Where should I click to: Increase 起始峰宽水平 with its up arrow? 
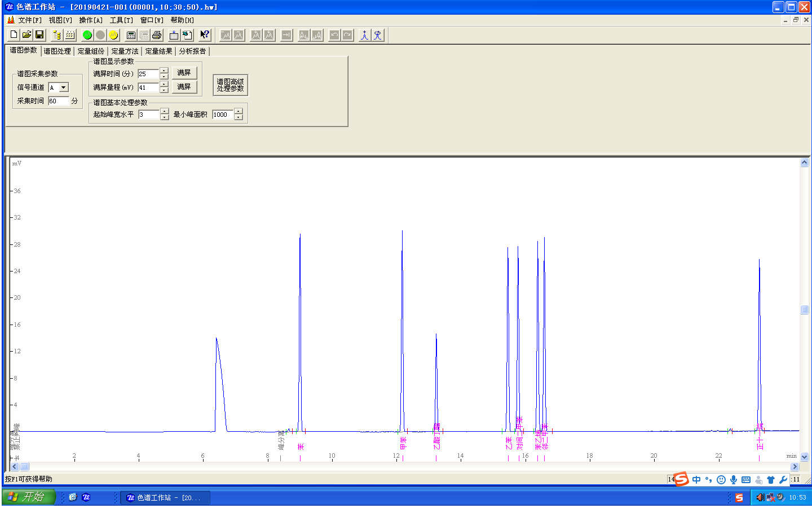[164, 111]
